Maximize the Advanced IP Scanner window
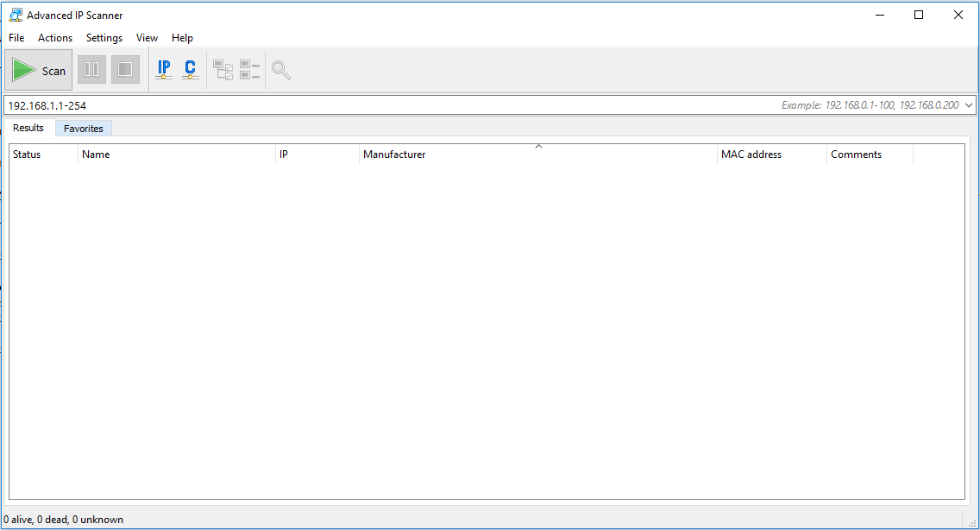 pyautogui.click(x=919, y=15)
